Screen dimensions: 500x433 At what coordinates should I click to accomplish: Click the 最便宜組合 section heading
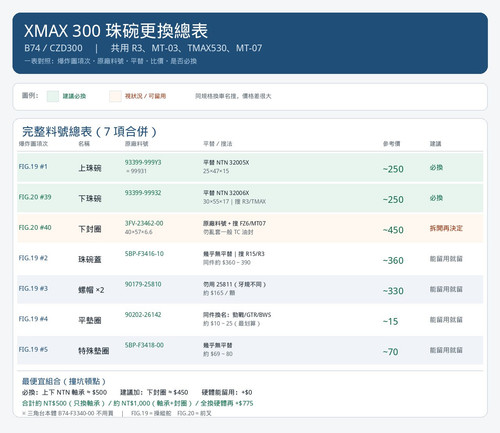[64, 381]
